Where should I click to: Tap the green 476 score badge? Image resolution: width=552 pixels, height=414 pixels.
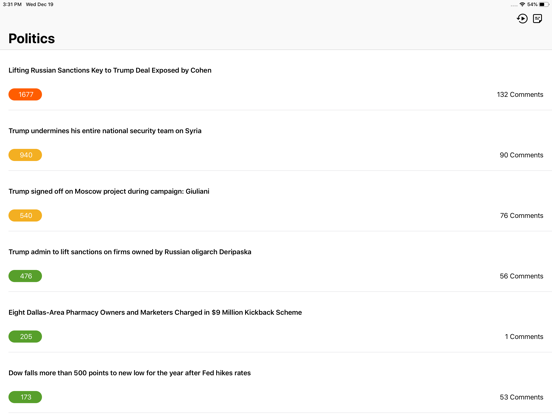[x=25, y=276]
